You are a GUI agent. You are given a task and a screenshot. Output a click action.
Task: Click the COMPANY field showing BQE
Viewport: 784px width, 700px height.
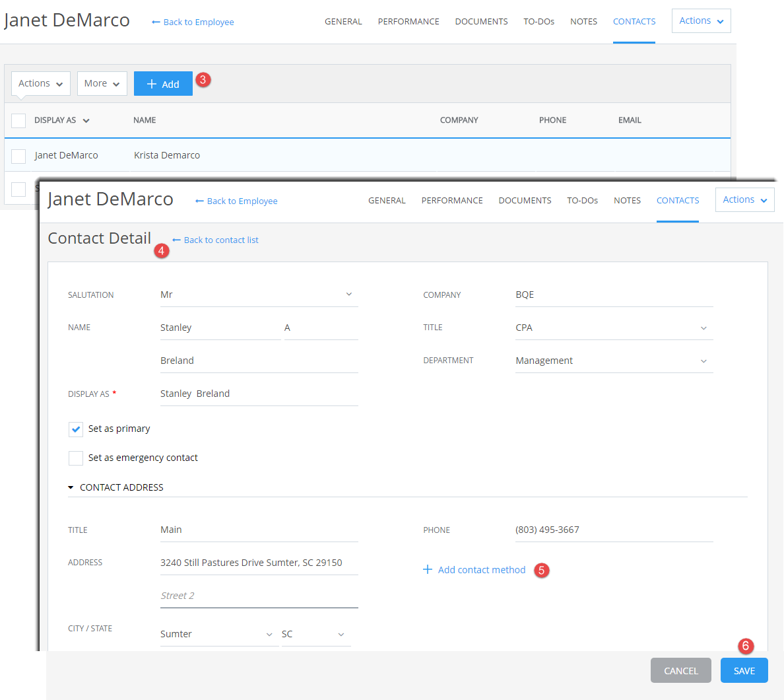click(614, 295)
